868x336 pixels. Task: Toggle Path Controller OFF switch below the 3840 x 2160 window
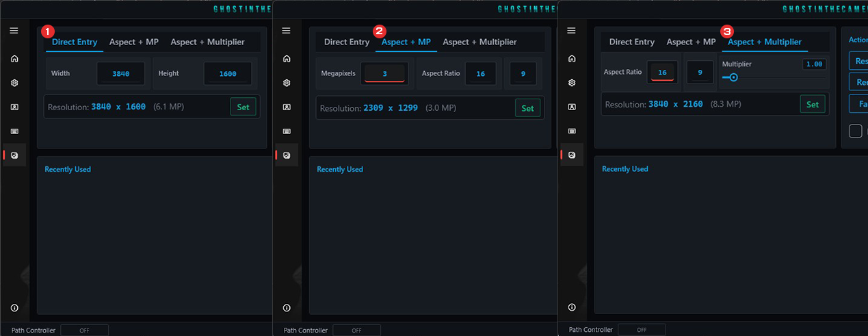pyautogui.click(x=642, y=330)
